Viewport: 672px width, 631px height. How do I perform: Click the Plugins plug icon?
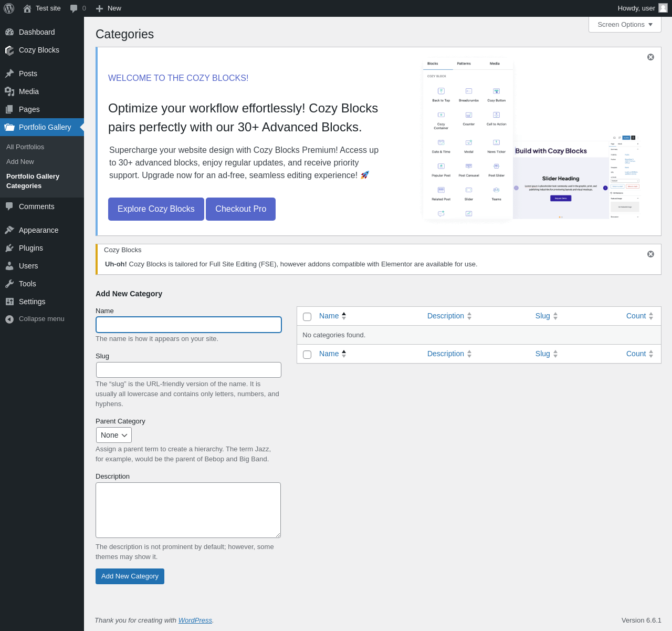(9, 248)
